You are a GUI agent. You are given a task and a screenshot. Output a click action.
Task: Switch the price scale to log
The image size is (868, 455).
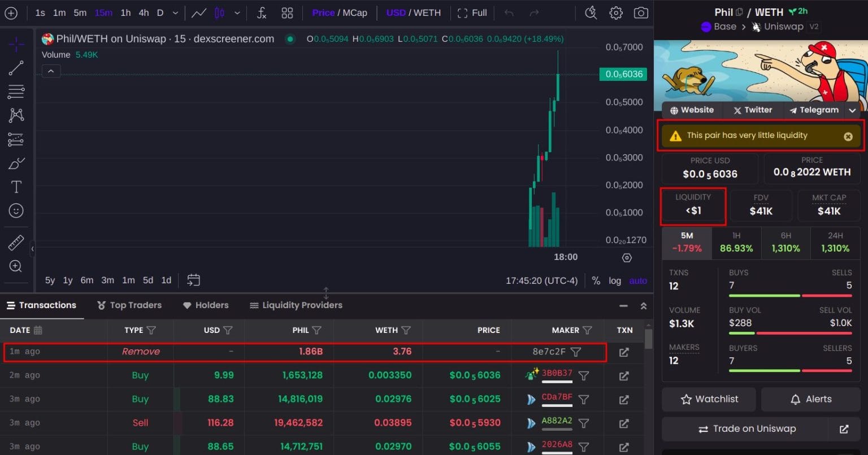[x=615, y=280]
